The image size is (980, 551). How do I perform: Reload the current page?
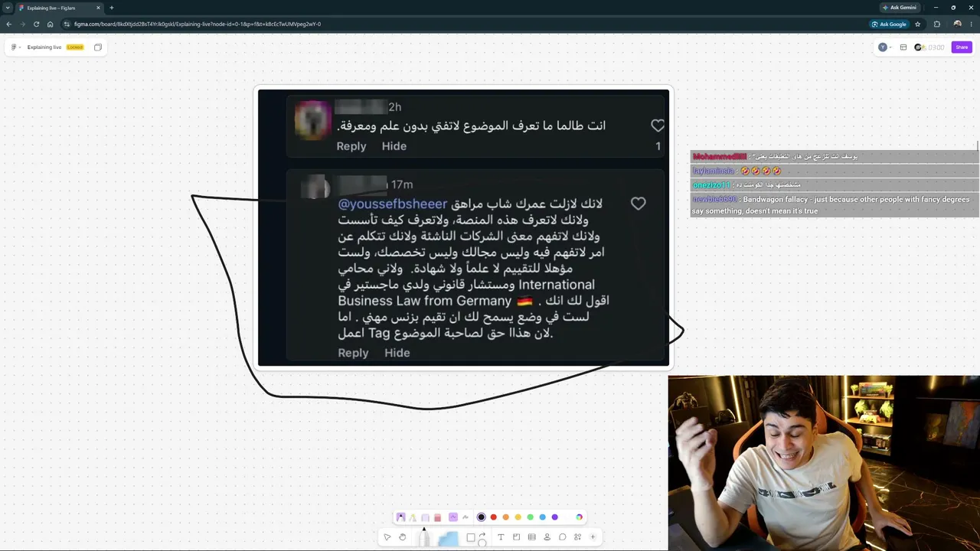point(36,24)
